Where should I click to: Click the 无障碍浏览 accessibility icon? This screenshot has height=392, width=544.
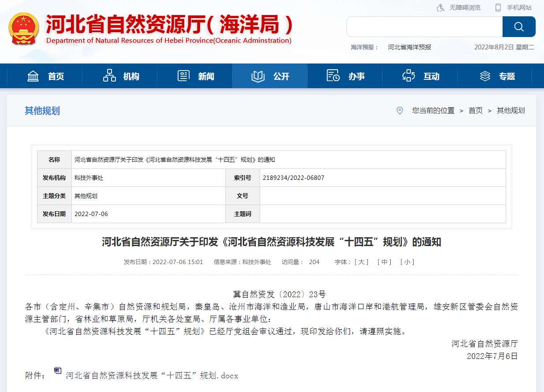pyautogui.click(x=440, y=7)
